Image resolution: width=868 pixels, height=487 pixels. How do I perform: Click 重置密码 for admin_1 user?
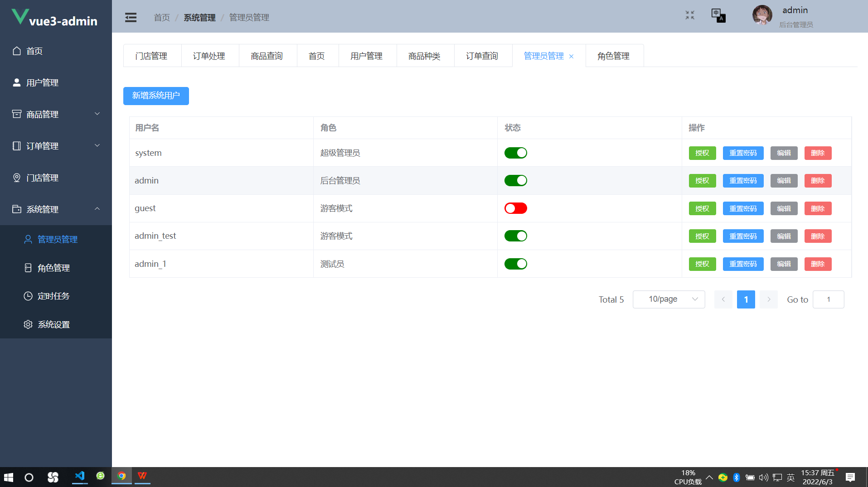pos(743,264)
